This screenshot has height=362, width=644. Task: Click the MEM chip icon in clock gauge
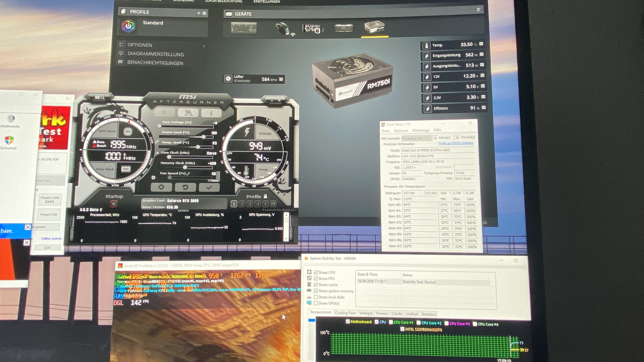coord(126,169)
